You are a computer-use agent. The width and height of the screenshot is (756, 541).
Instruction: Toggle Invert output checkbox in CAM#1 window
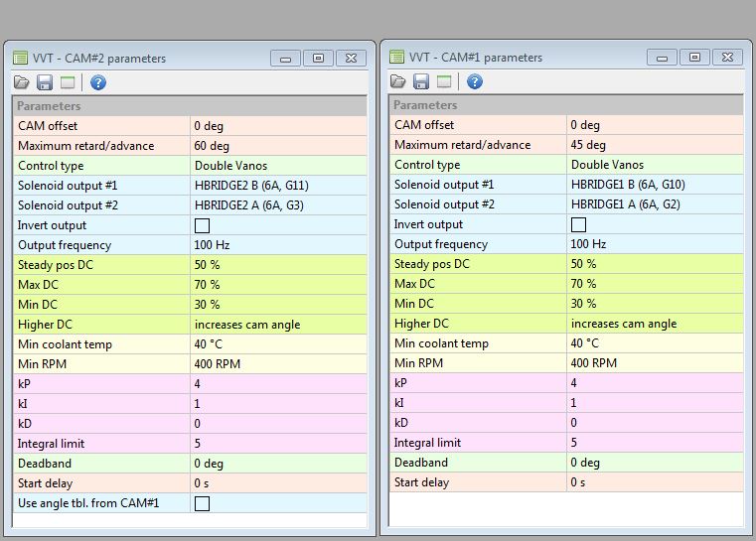[x=578, y=224]
